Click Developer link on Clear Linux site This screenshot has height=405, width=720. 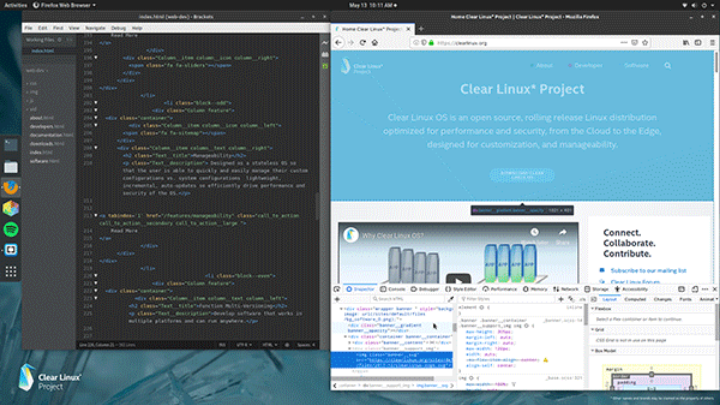[x=588, y=66]
